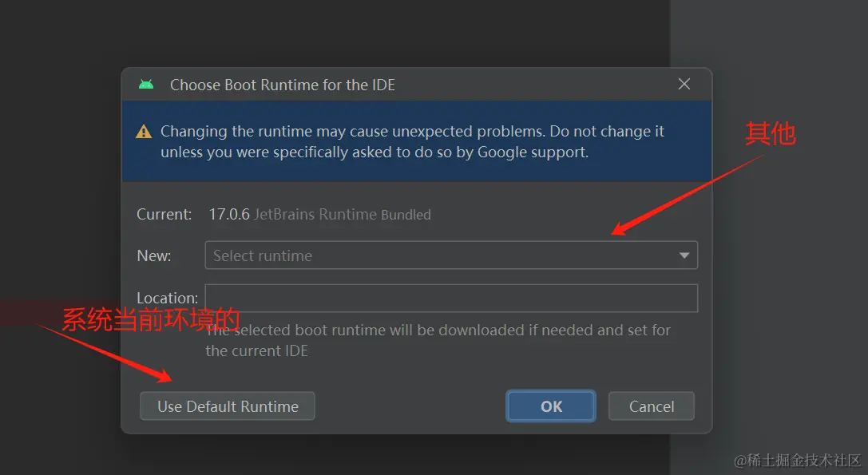868x475 pixels.
Task: Click inside the Location input field
Action: (x=451, y=299)
